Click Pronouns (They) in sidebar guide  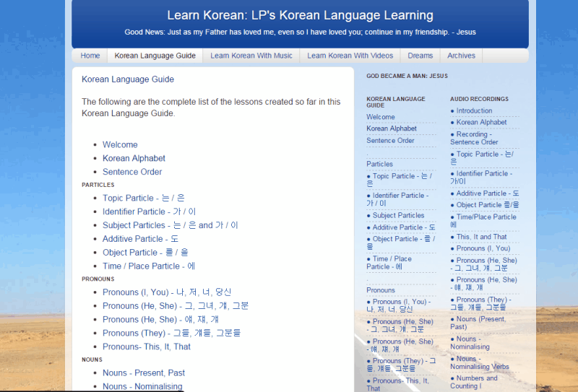click(401, 365)
